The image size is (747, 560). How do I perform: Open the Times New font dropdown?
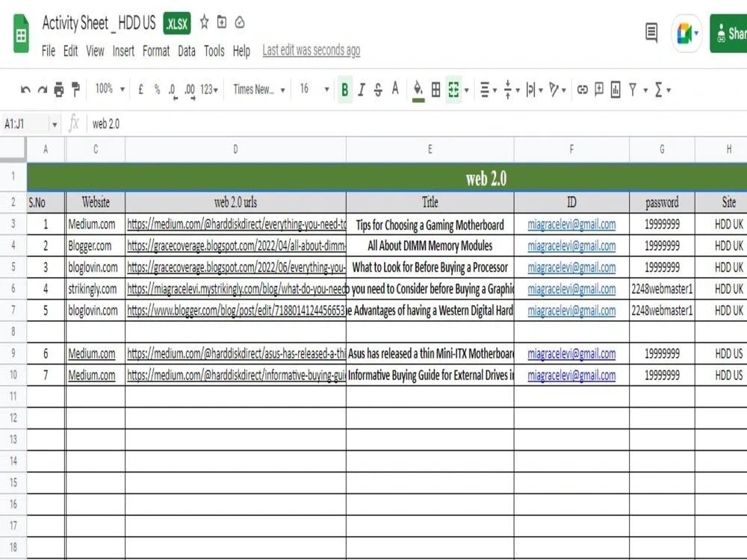[x=259, y=89]
